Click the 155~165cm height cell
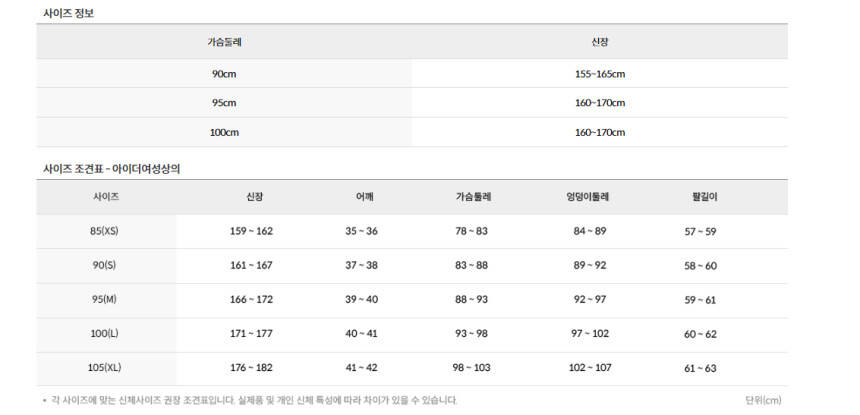The height and width of the screenshot is (415, 860). point(599,74)
